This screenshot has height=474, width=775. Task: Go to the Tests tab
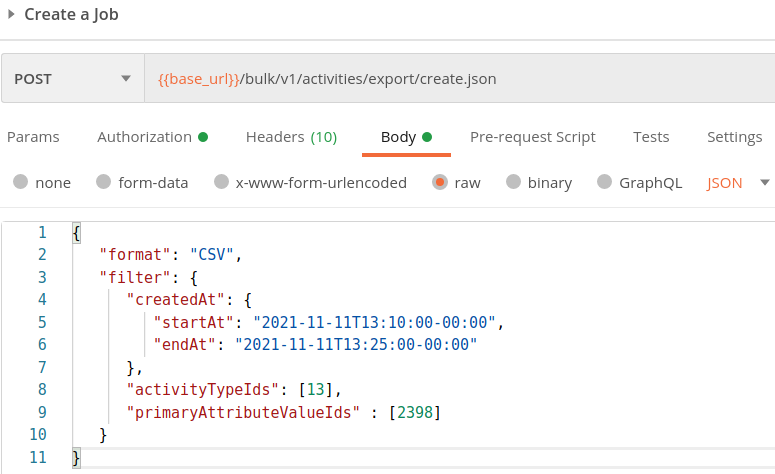[651, 137]
